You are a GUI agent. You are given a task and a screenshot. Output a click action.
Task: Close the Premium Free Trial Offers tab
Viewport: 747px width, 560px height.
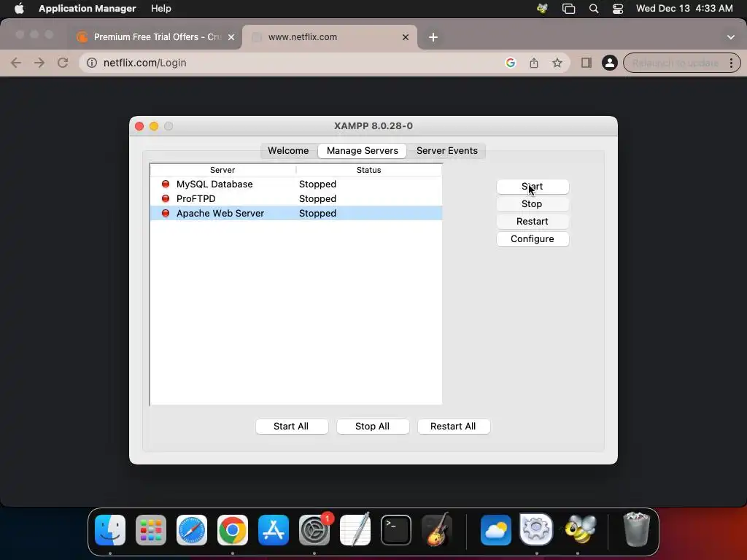231,37
